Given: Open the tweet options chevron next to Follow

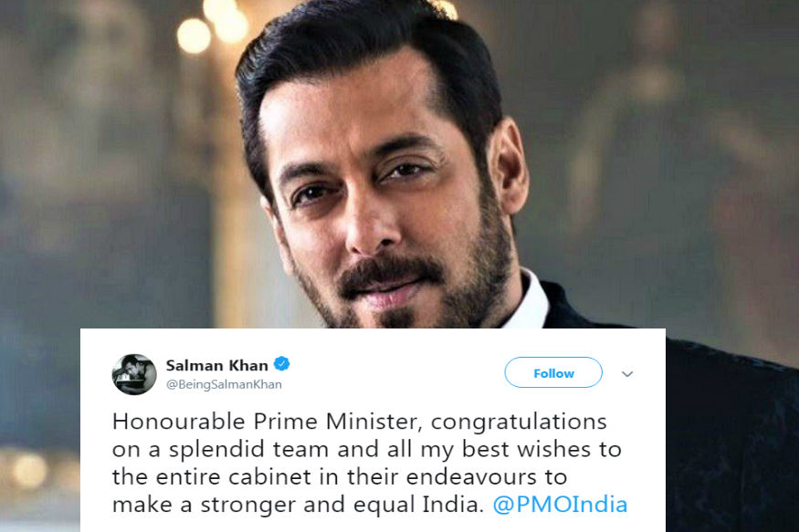Looking at the screenshot, I should tap(627, 374).
